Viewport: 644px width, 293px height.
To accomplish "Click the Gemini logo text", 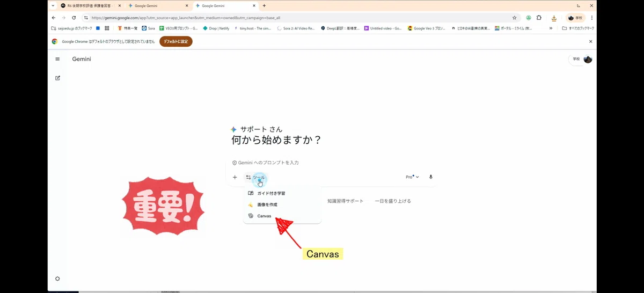I will click(x=82, y=59).
